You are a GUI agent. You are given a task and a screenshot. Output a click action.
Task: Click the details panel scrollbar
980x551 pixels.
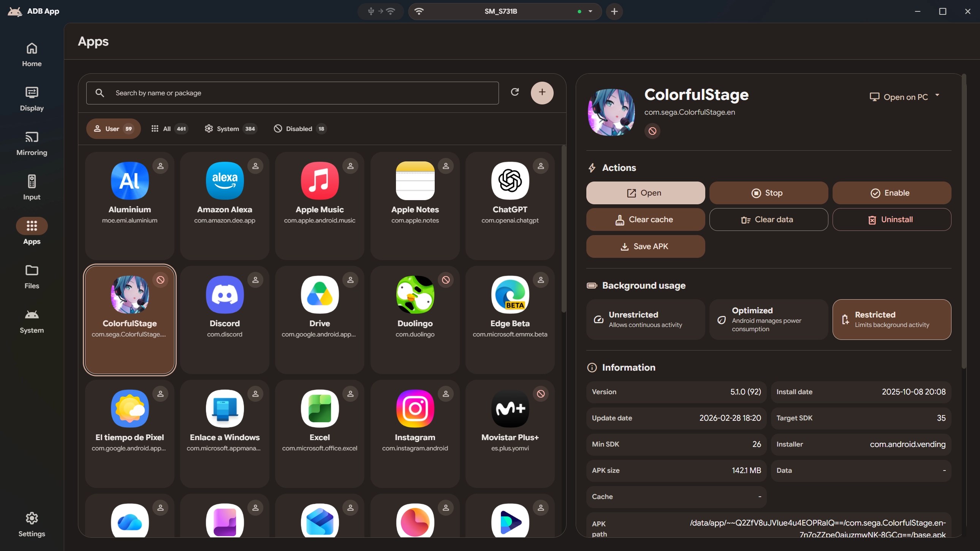click(x=964, y=221)
